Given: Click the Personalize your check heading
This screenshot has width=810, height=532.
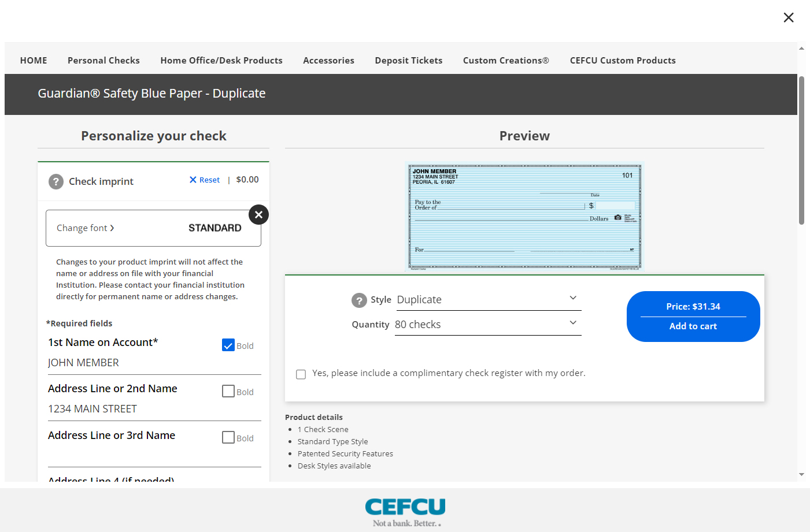Looking at the screenshot, I should tap(154, 136).
